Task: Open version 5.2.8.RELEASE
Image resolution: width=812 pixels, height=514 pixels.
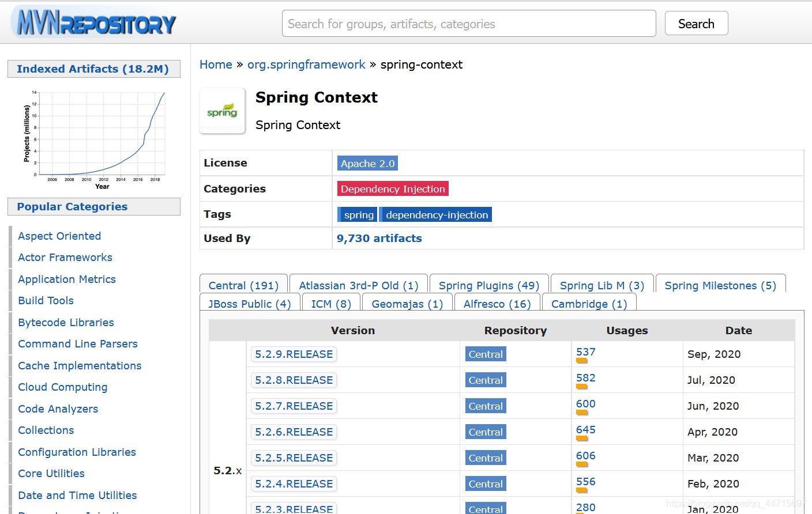Action: (294, 380)
